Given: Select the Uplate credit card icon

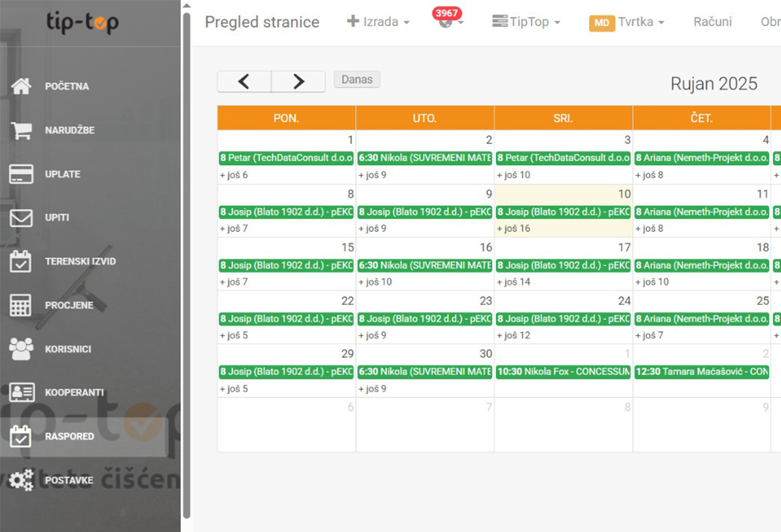Looking at the screenshot, I should (x=21, y=174).
